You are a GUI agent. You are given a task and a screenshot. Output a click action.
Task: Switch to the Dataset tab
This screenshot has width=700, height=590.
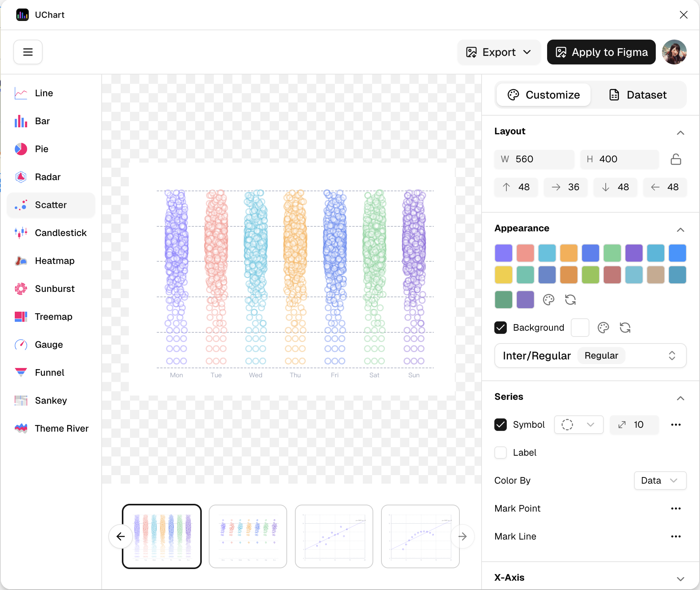point(638,95)
